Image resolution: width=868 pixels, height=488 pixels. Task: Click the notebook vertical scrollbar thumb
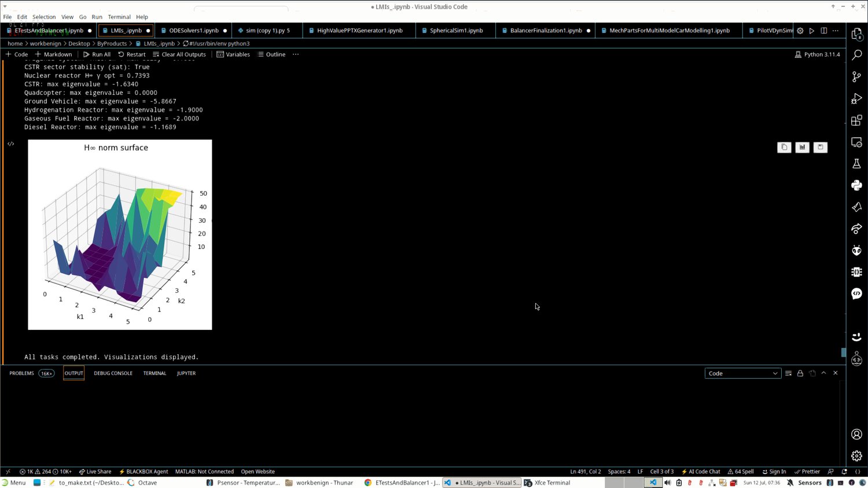tap(843, 352)
